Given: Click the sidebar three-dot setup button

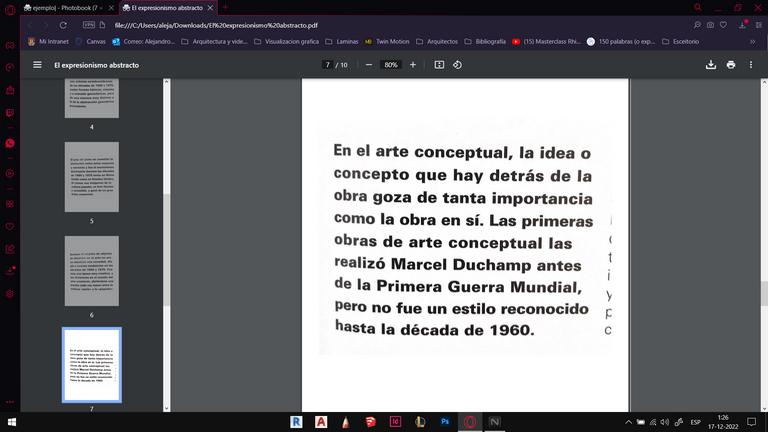Looking at the screenshot, I should tap(10, 402).
